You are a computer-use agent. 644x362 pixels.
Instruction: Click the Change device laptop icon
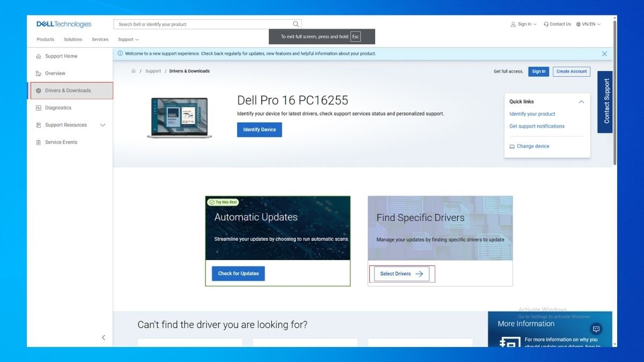point(512,146)
